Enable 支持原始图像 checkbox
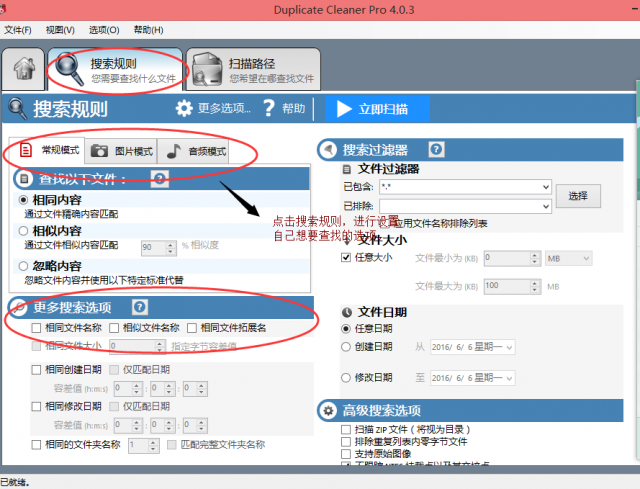 tap(346, 454)
